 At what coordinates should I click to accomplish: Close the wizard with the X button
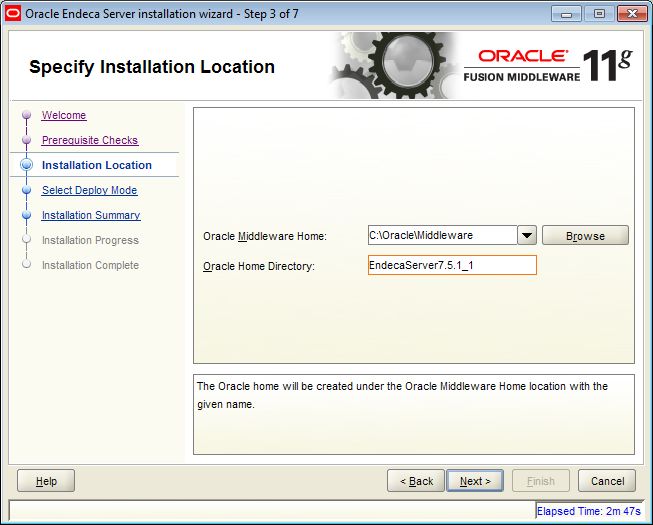coord(632,14)
